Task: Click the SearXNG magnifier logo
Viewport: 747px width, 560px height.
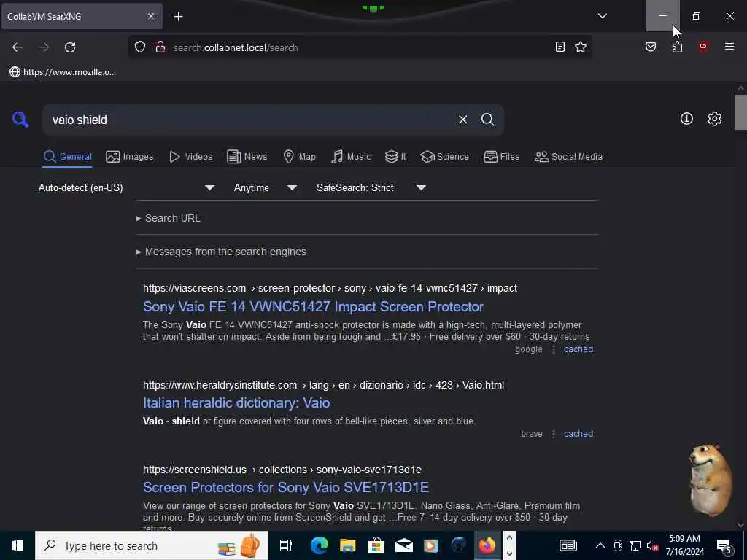Action: 20,119
